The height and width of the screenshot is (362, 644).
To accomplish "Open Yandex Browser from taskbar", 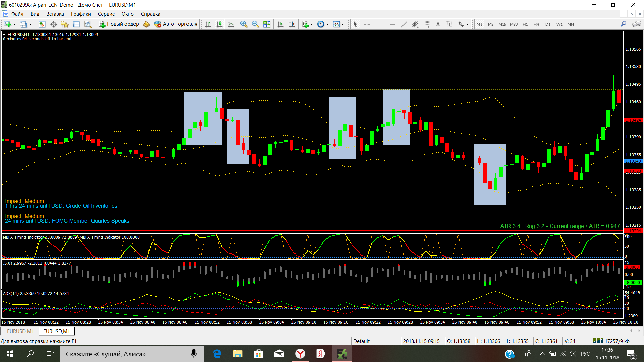I will coord(300,354).
